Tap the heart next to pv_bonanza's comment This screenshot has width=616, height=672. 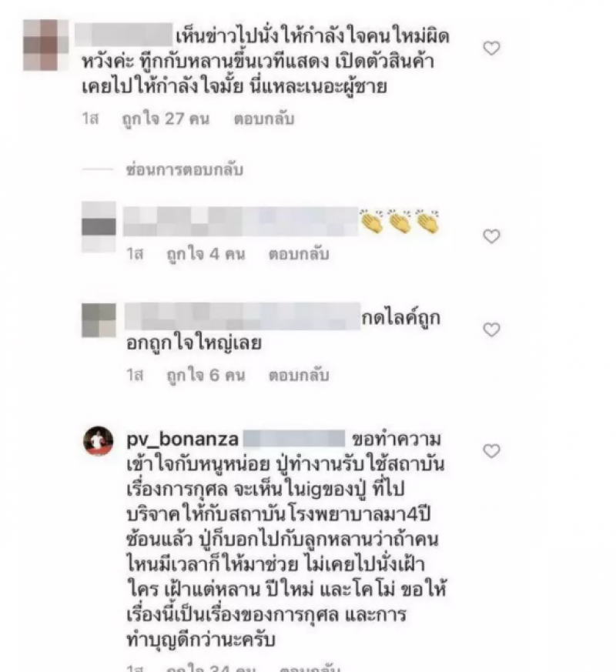point(491,451)
